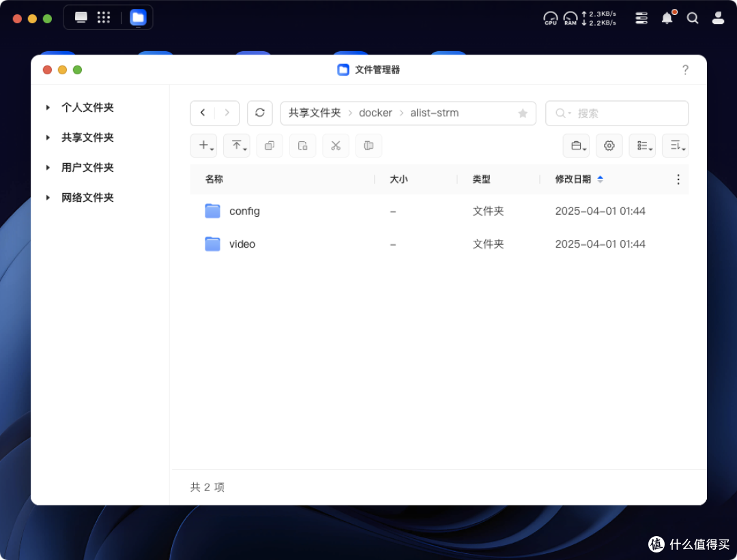
Task: Open the user account icon
Action: coord(718,18)
